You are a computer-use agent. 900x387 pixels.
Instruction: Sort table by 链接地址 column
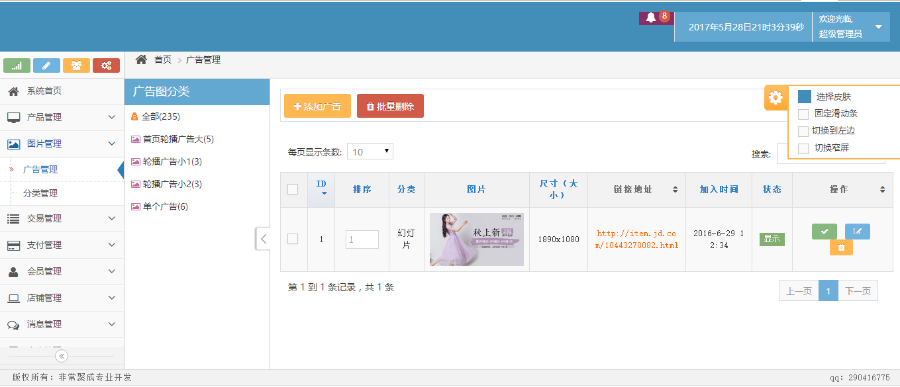click(637, 189)
